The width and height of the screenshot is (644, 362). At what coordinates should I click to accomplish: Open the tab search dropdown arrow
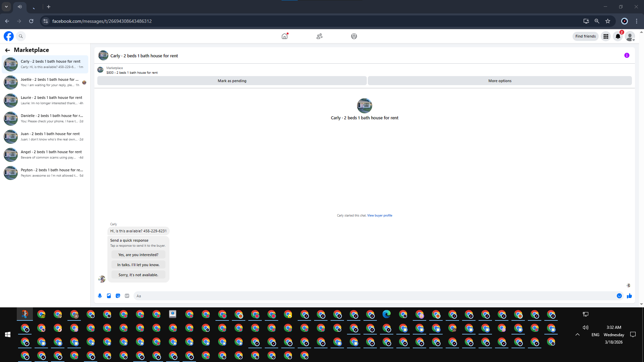pyautogui.click(x=6, y=7)
